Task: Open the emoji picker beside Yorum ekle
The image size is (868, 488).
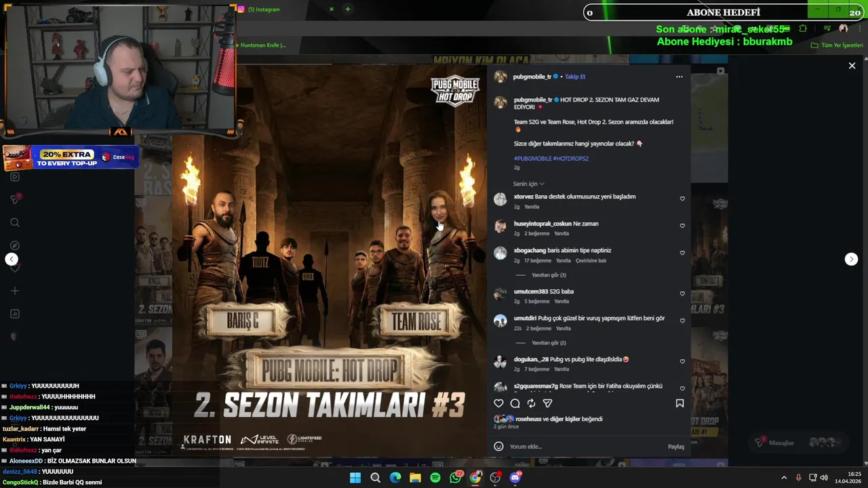Action: pos(498,446)
